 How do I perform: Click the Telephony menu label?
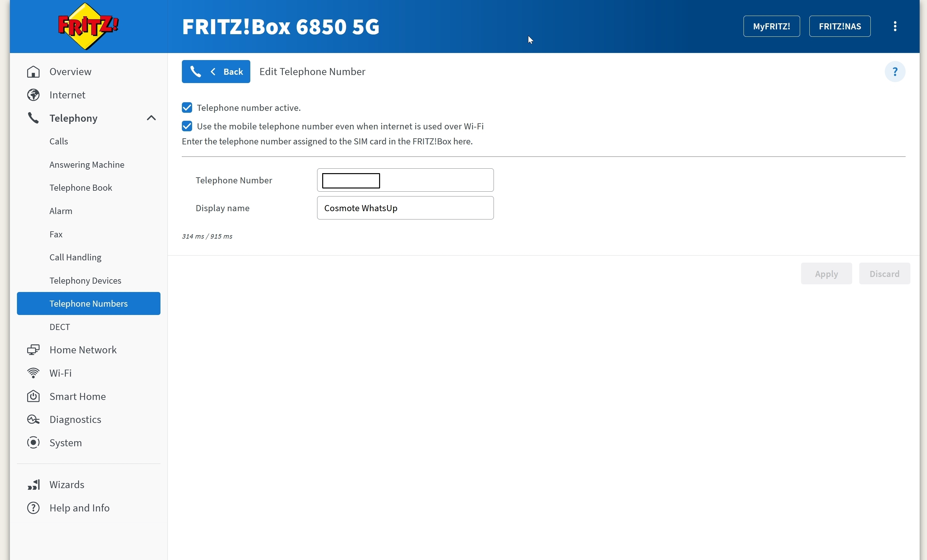click(x=74, y=118)
